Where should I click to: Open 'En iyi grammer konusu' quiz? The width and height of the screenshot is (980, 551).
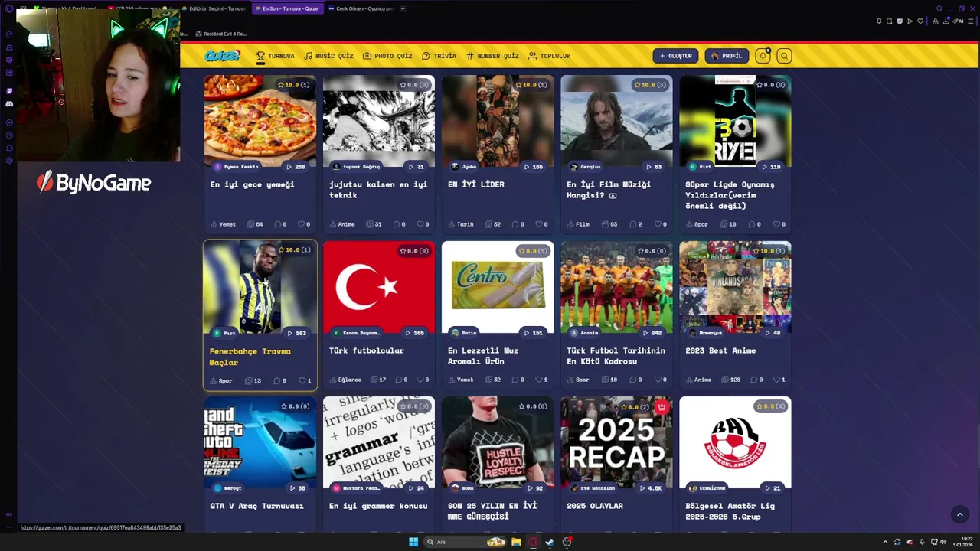coord(378,506)
